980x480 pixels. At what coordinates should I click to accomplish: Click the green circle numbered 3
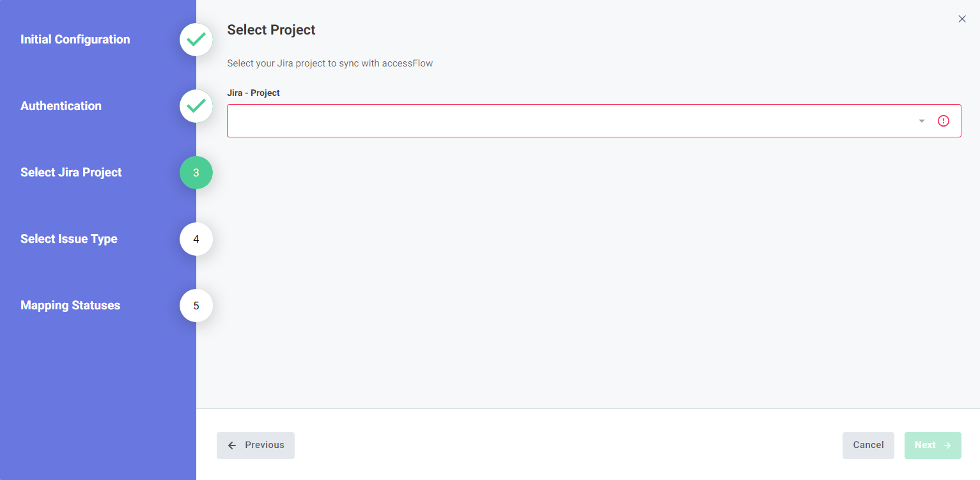[196, 173]
